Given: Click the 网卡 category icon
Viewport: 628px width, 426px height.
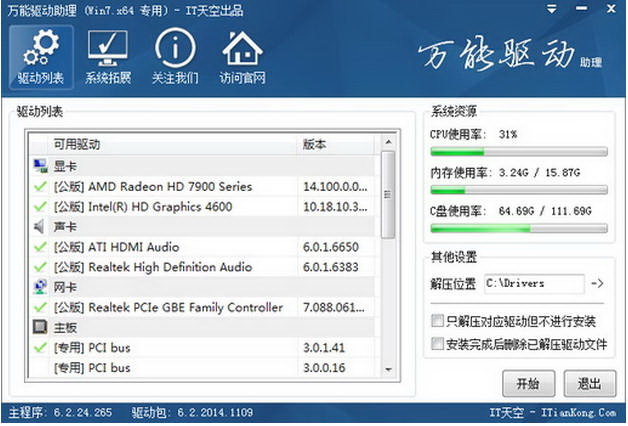Looking at the screenshot, I should [x=40, y=287].
